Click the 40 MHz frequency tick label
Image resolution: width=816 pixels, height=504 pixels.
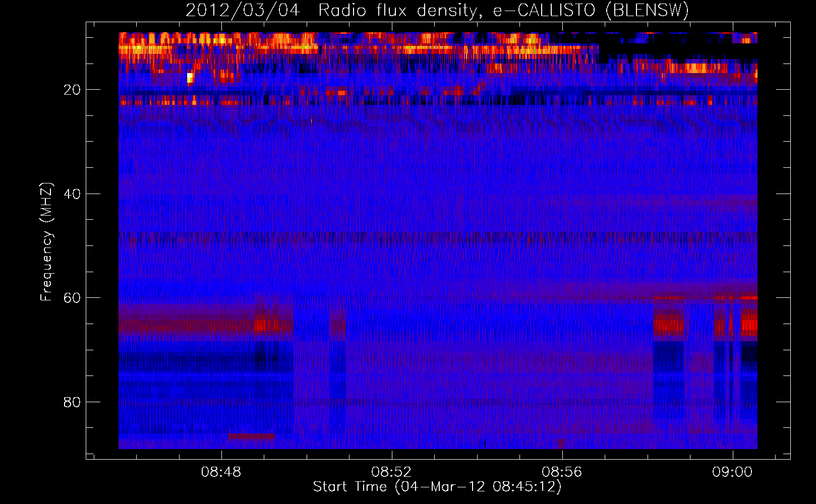tap(72, 194)
